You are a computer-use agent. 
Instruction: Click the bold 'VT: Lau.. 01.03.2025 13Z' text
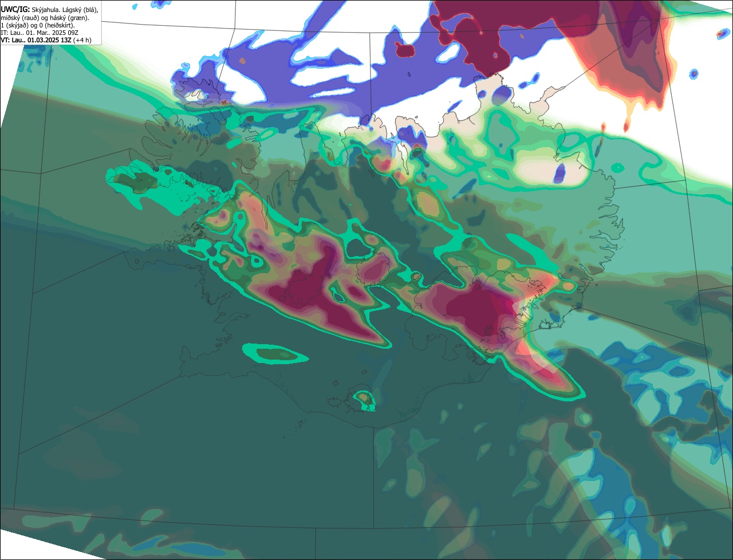[x=36, y=40]
